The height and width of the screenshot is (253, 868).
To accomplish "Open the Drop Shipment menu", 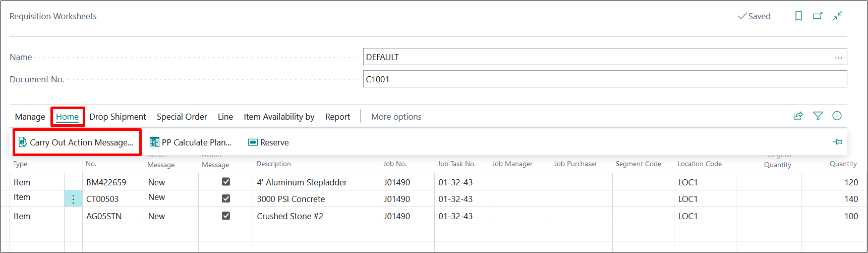I will pos(118,117).
